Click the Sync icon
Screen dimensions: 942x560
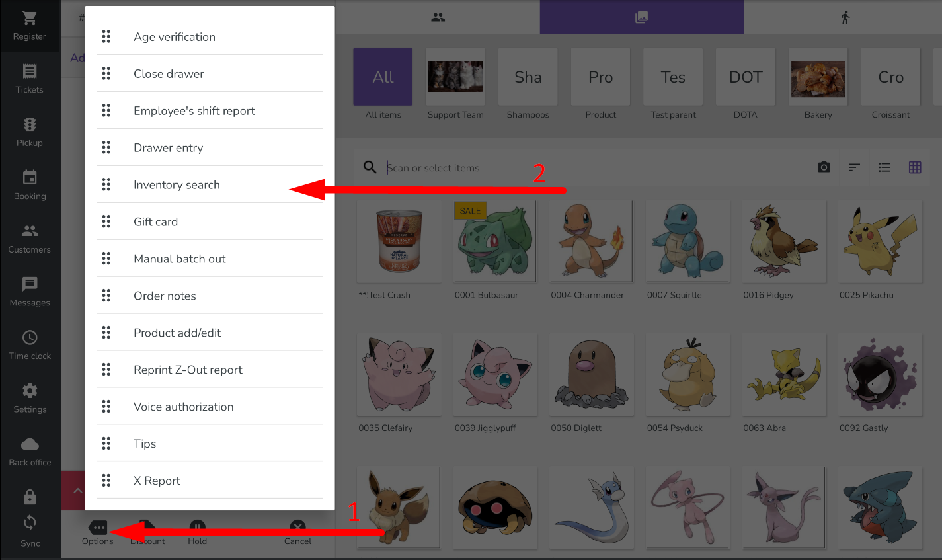click(30, 523)
